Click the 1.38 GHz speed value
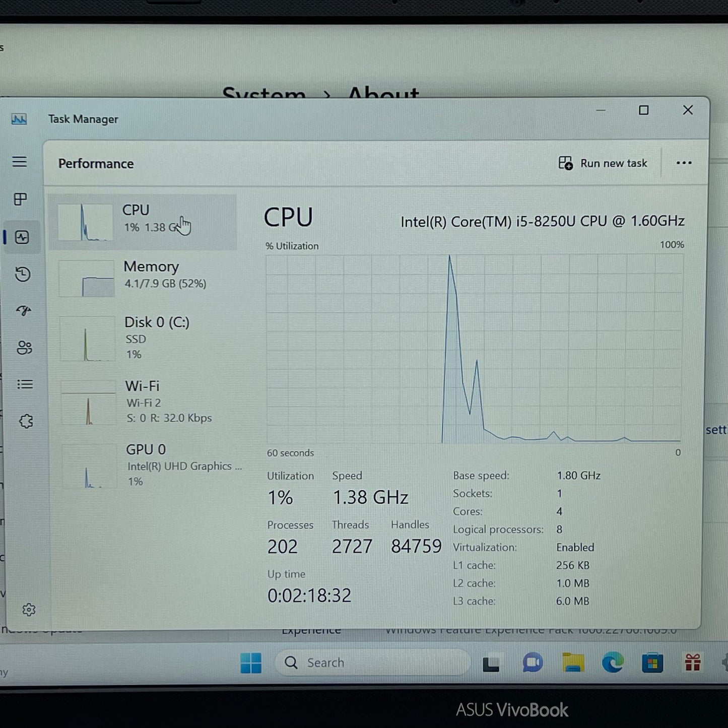The image size is (728, 728). [x=370, y=497]
